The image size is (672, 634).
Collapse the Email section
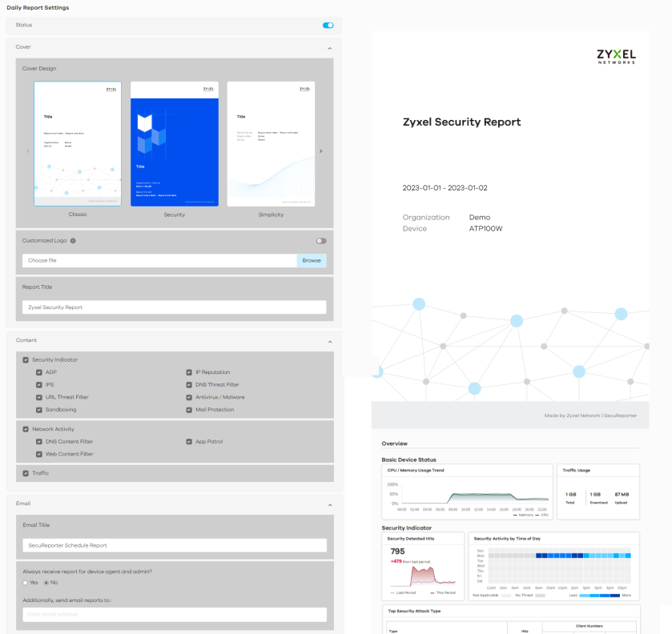[x=330, y=505]
